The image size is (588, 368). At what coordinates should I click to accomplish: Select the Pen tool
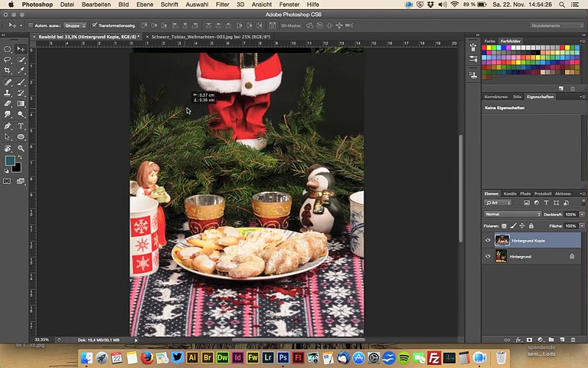8,126
